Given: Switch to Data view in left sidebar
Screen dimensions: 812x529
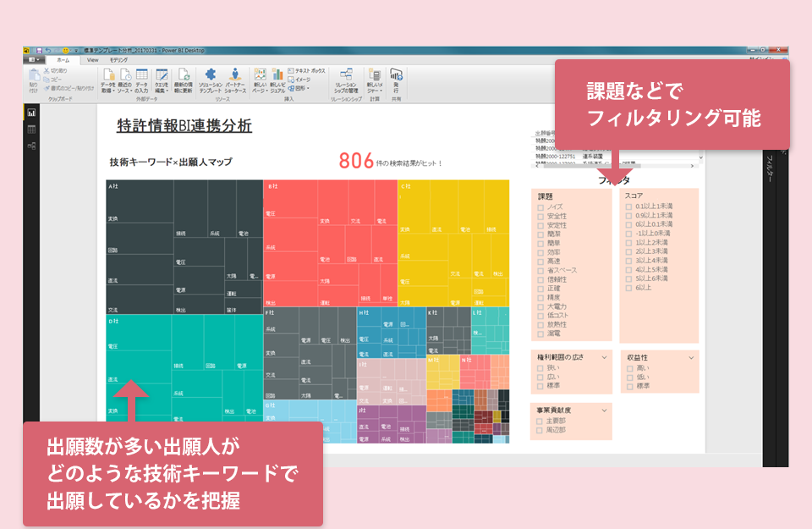Looking at the screenshot, I should tap(31, 129).
